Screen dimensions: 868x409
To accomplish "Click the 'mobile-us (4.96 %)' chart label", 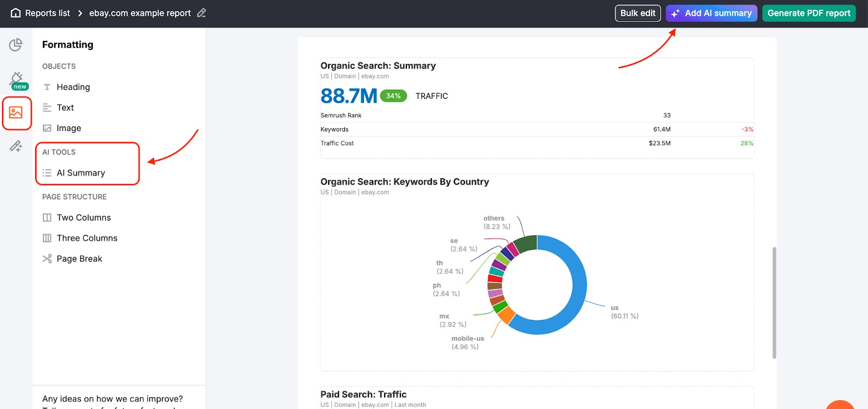I will click(468, 343).
